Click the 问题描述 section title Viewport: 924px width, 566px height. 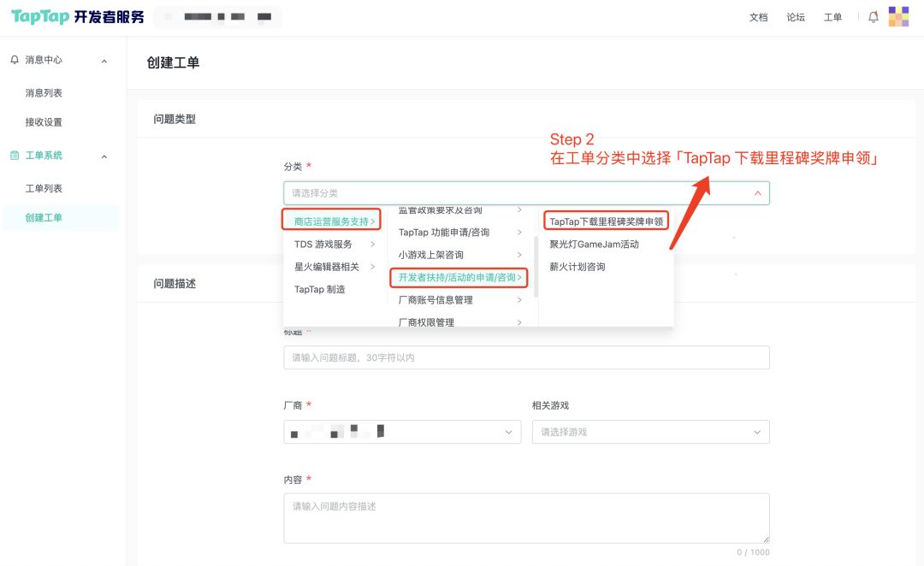tap(175, 283)
